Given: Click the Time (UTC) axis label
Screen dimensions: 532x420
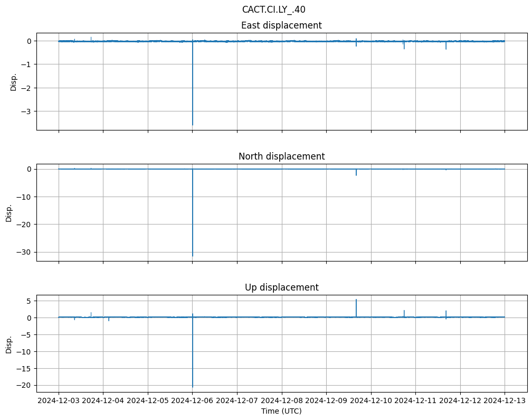Looking at the screenshot, I should (x=281, y=410).
